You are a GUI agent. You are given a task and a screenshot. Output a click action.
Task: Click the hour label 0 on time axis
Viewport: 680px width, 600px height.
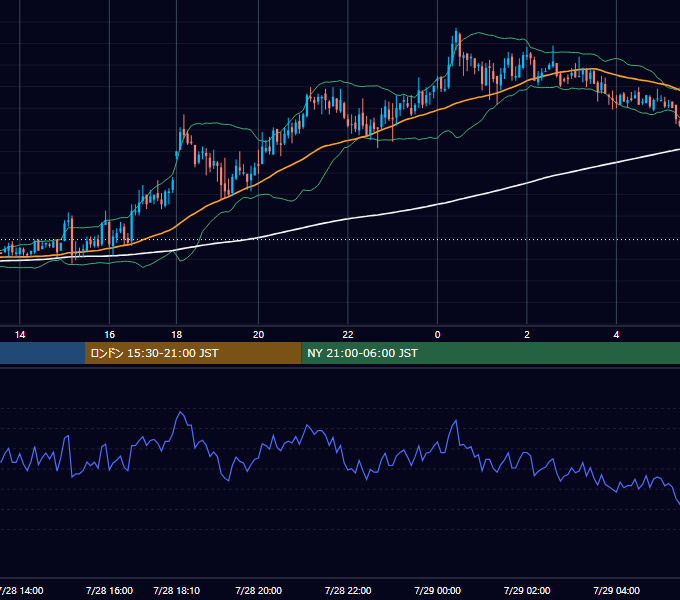437,335
